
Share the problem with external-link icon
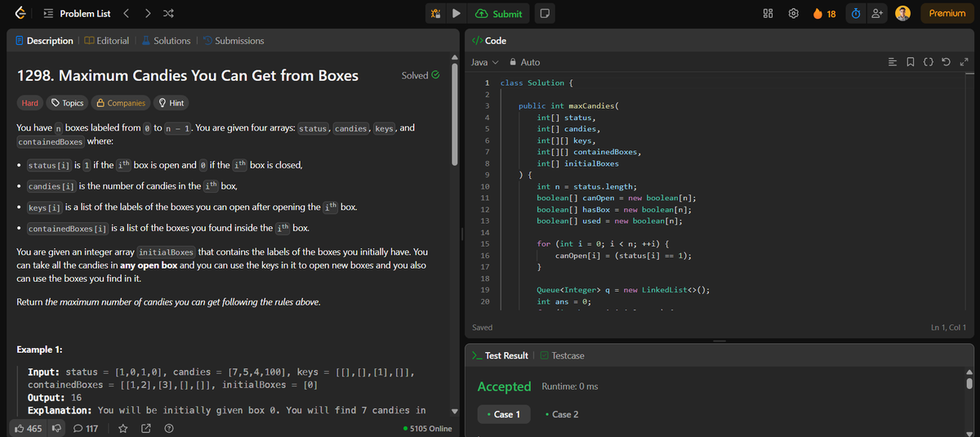click(146, 429)
